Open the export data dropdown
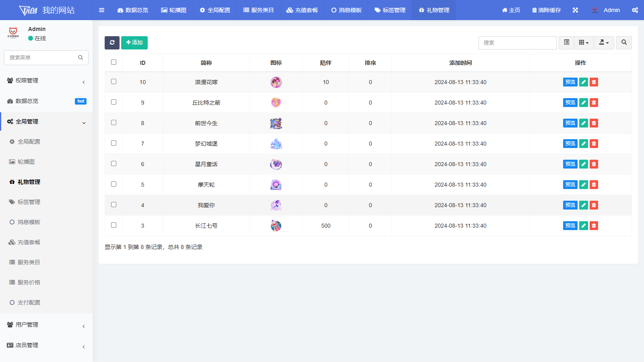Screen dimensions: 644x362 [604, 43]
